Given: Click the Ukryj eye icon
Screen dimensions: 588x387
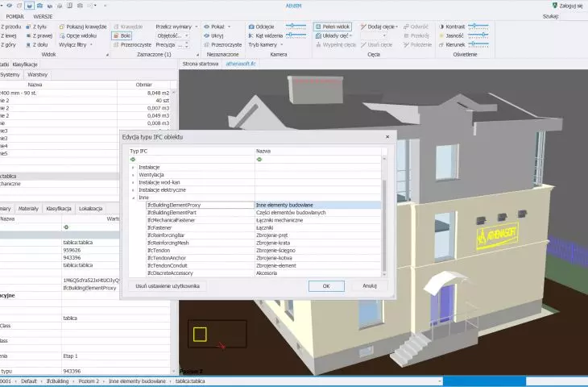Looking at the screenshot, I should point(207,35).
